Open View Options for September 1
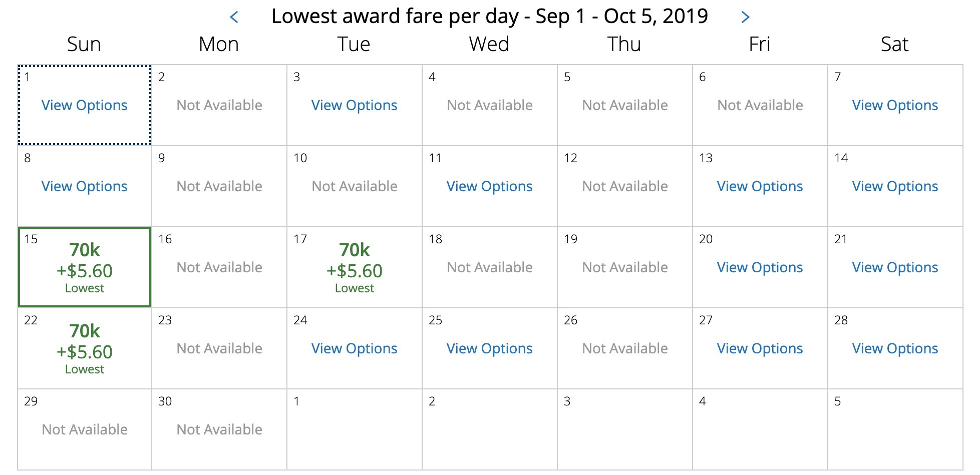This screenshot has width=980, height=475. (84, 105)
